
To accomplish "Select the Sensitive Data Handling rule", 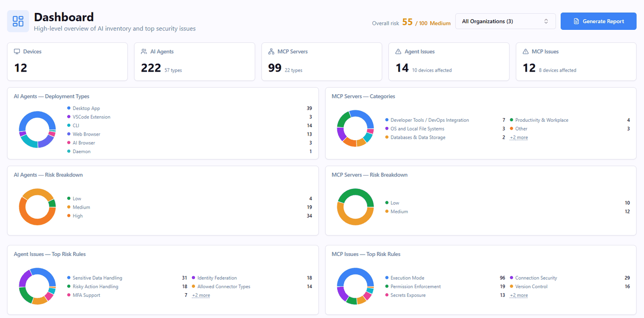I will pos(127,278).
